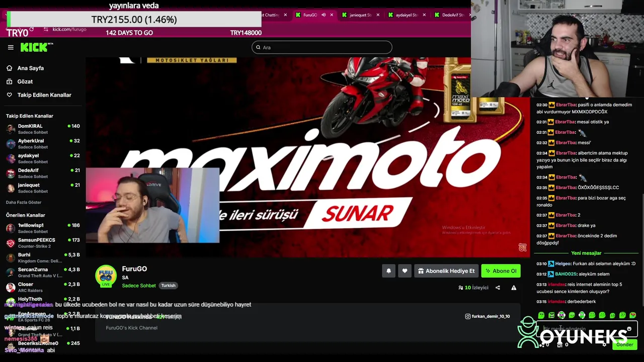Close the aydakyel browser tab
644x362 pixels.
point(424,15)
